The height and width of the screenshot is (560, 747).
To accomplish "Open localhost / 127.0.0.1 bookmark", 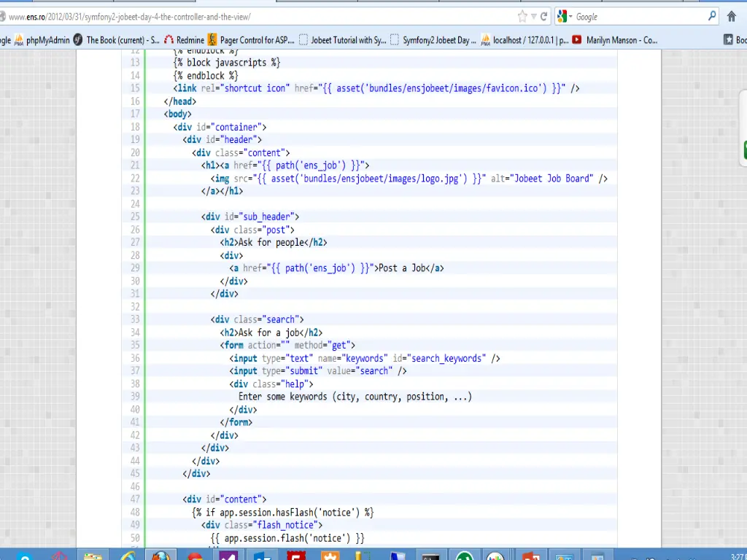I will [525, 40].
